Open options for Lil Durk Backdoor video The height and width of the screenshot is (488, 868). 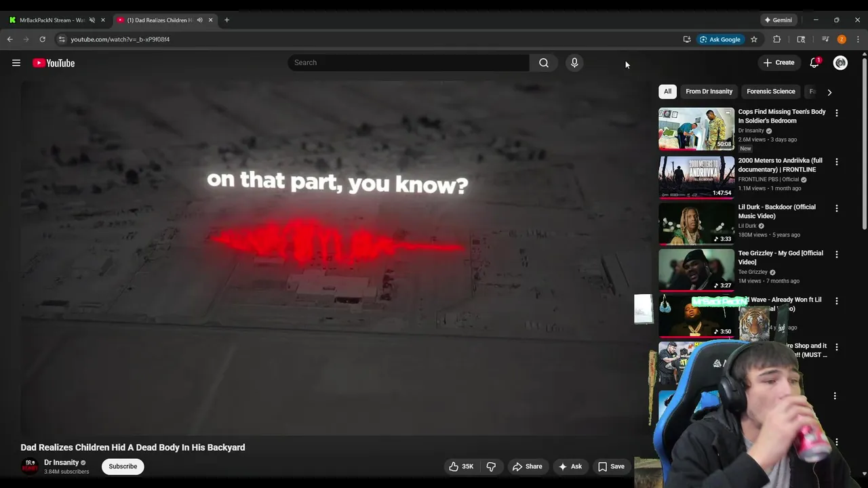coord(836,208)
